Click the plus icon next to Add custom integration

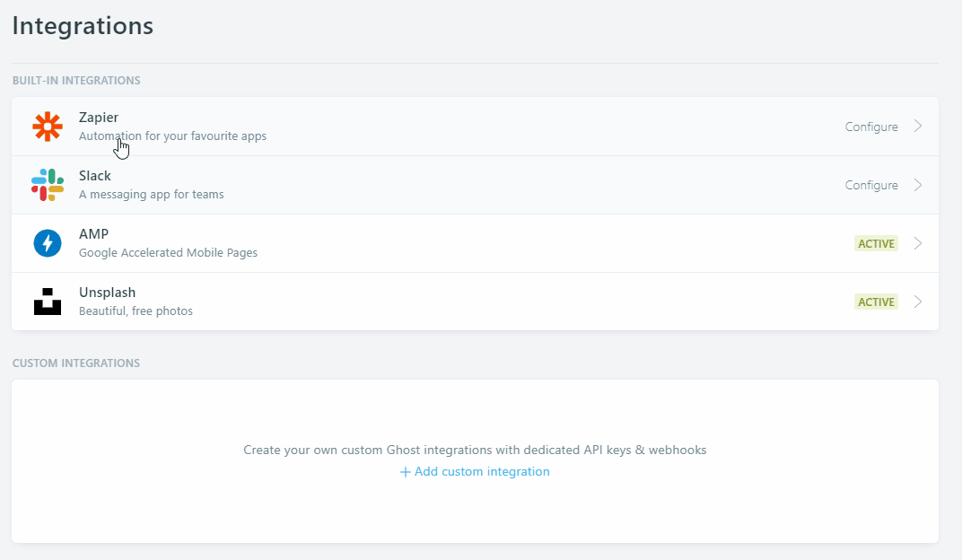tap(405, 471)
